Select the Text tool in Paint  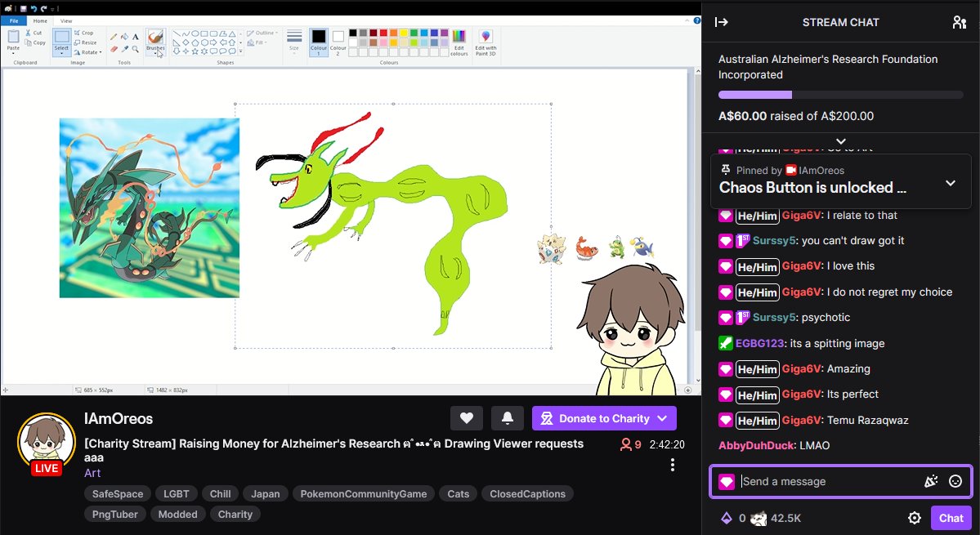(x=135, y=37)
